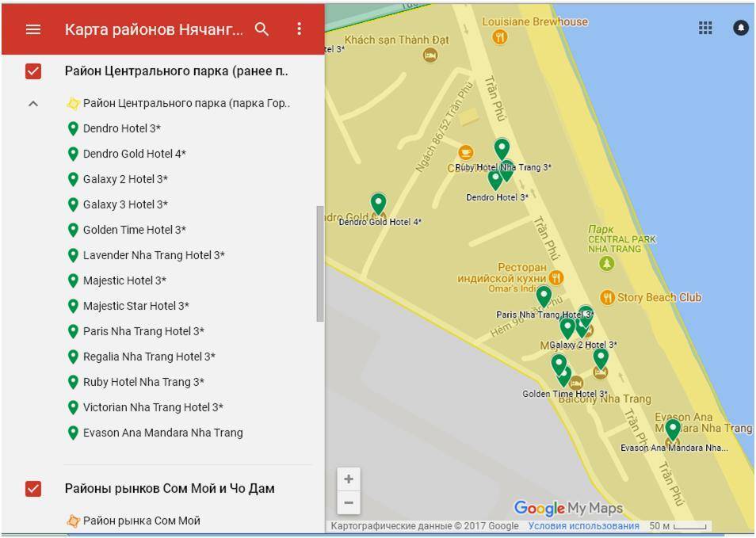
Task: Click the Google My Maps logo
Action: tap(568, 508)
